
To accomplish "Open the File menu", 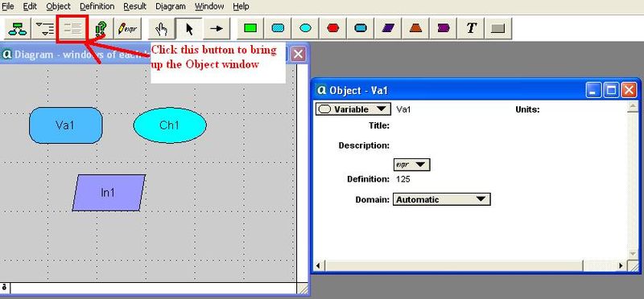I will (8, 6).
